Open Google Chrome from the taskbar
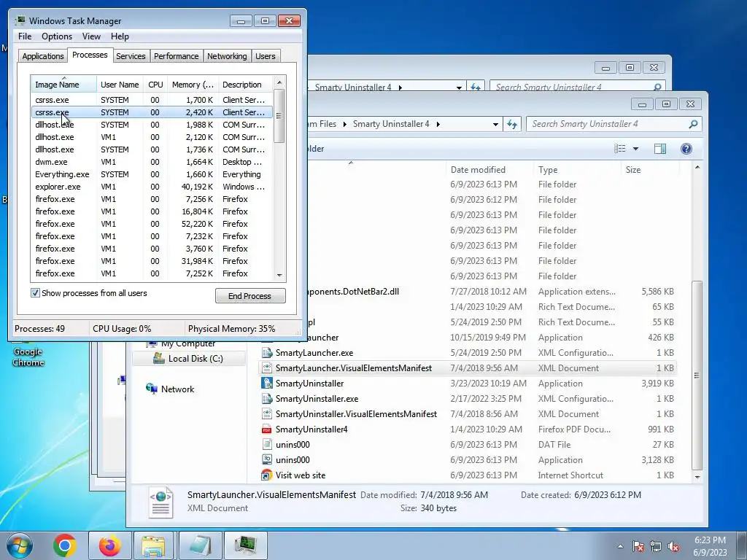This screenshot has height=560, width=747. (65, 545)
